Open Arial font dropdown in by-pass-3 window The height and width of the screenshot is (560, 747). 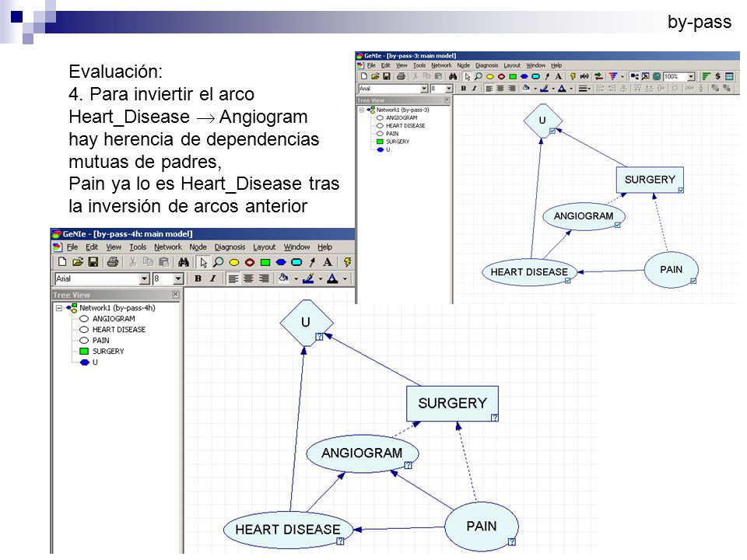(x=424, y=89)
